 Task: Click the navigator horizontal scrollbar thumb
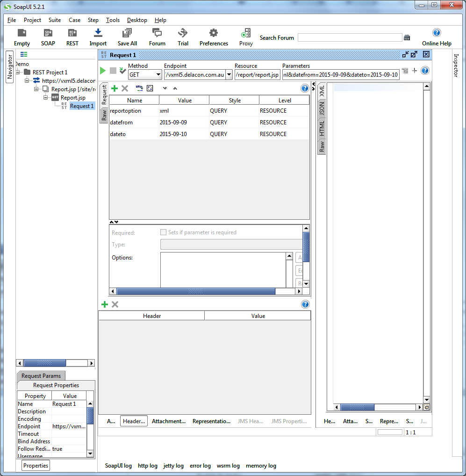45,363
